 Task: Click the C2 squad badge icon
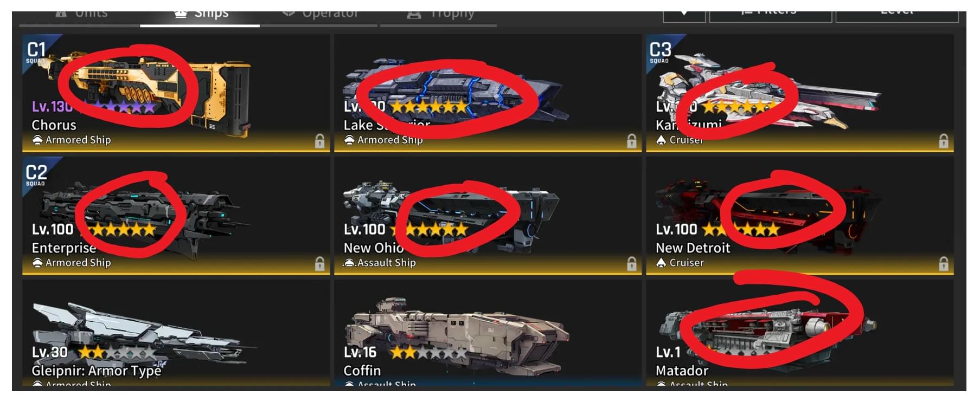click(37, 175)
